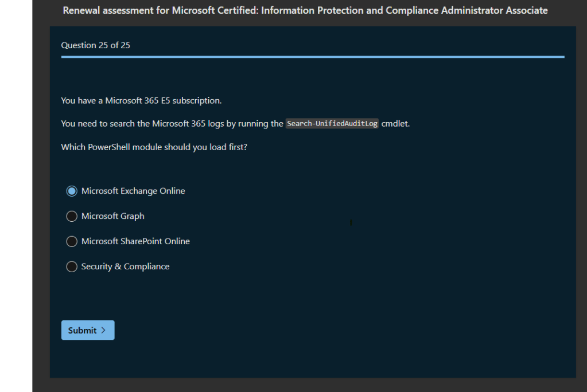
Task: Click the Renewal assessment title header
Action: point(305,10)
